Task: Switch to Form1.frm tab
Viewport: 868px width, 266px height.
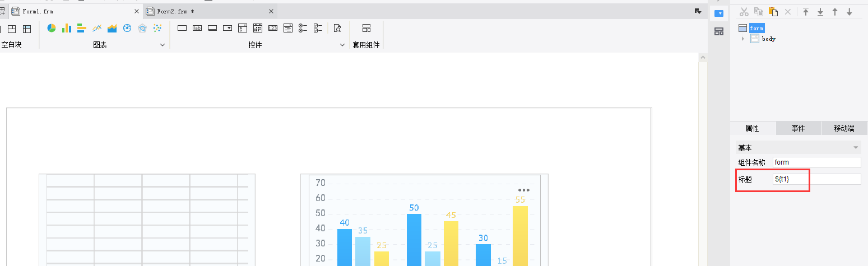Action: [75, 11]
